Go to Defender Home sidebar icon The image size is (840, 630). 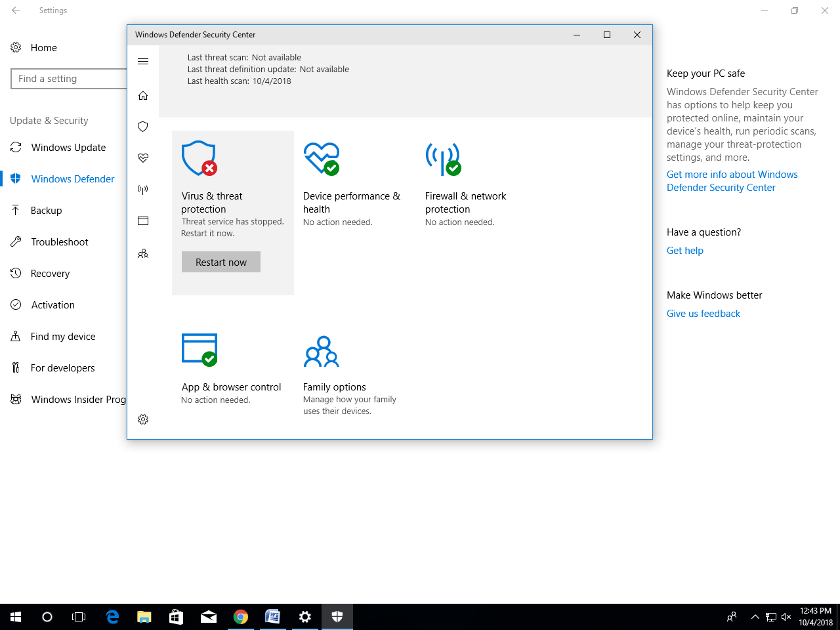click(x=143, y=95)
